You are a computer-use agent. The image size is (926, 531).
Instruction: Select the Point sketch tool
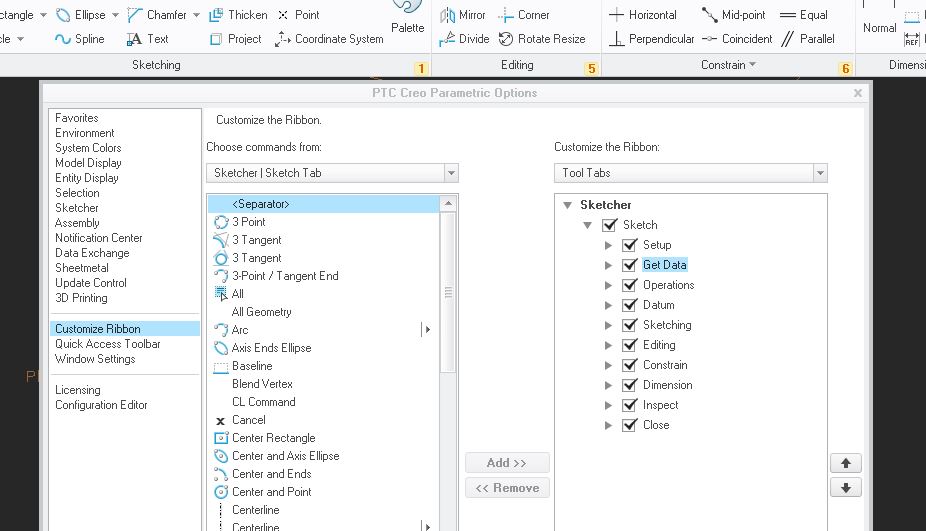coord(298,15)
